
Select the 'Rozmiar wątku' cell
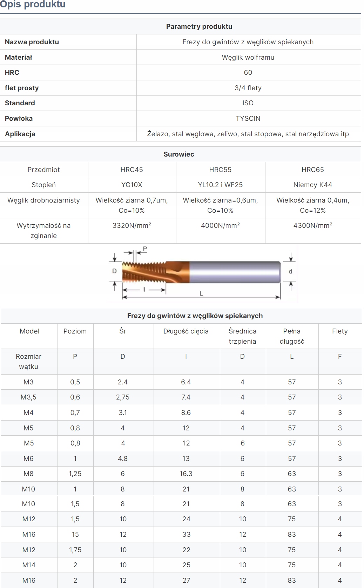tap(29, 361)
